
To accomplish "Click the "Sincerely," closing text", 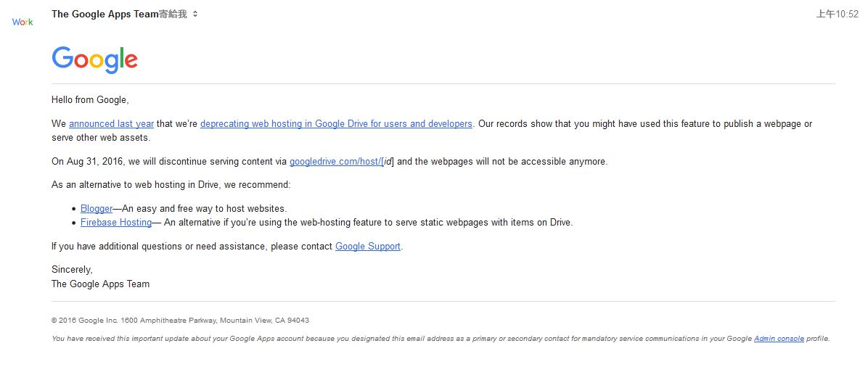I will (x=72, y=270).
